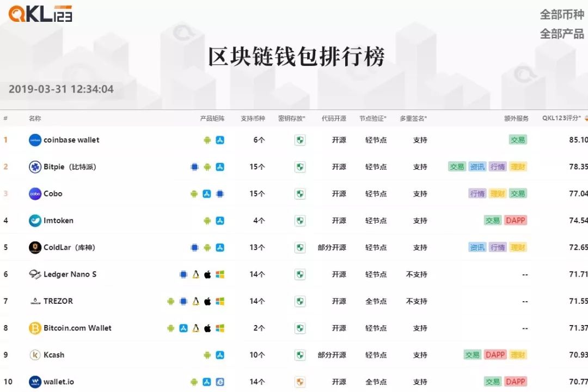Screen dimensions: 588x392
Task: Open the wallet.io name link
Action: tap(59, 382)
